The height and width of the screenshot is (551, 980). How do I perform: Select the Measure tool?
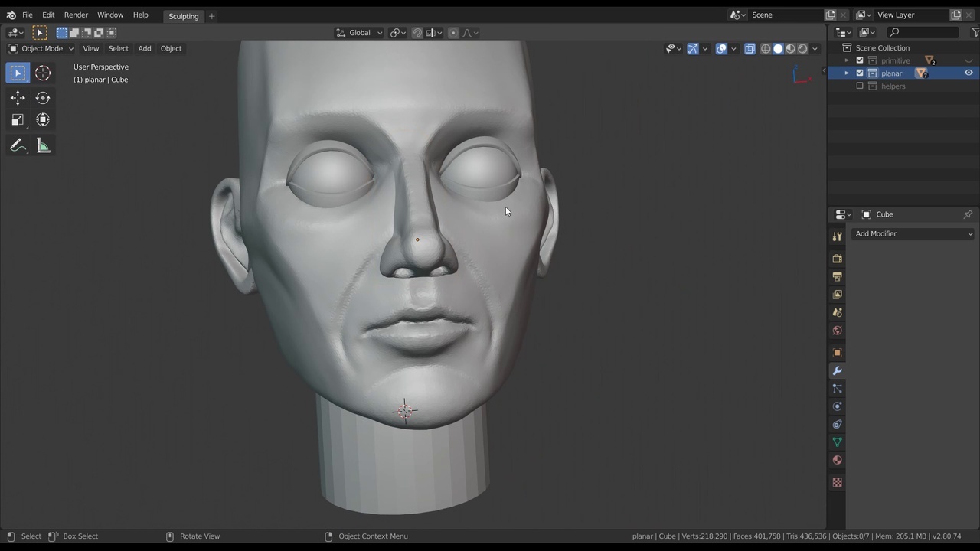pyautogui.click(x=43, y=145)
